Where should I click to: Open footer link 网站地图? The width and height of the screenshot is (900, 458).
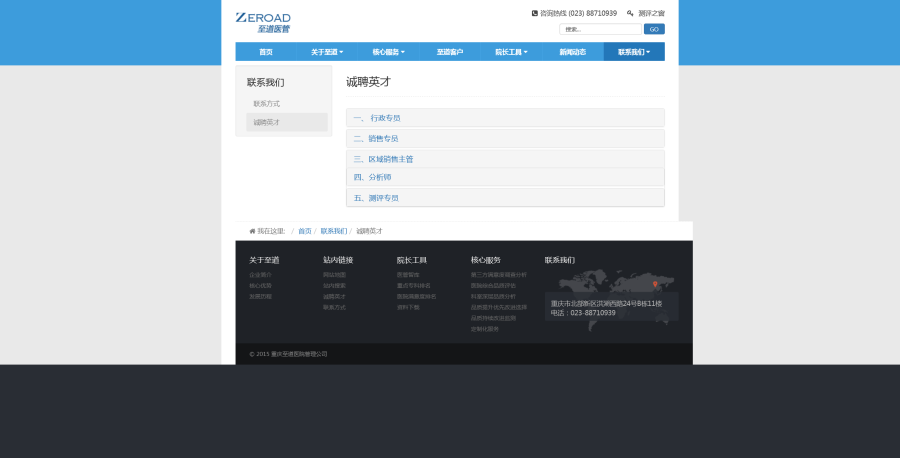pos(335,275)
